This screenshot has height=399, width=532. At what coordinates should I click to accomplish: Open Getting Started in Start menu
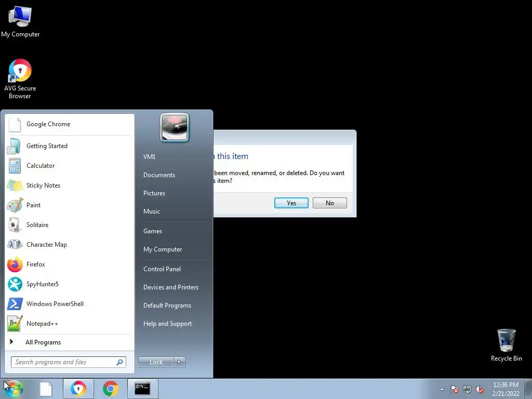[69, 146]
